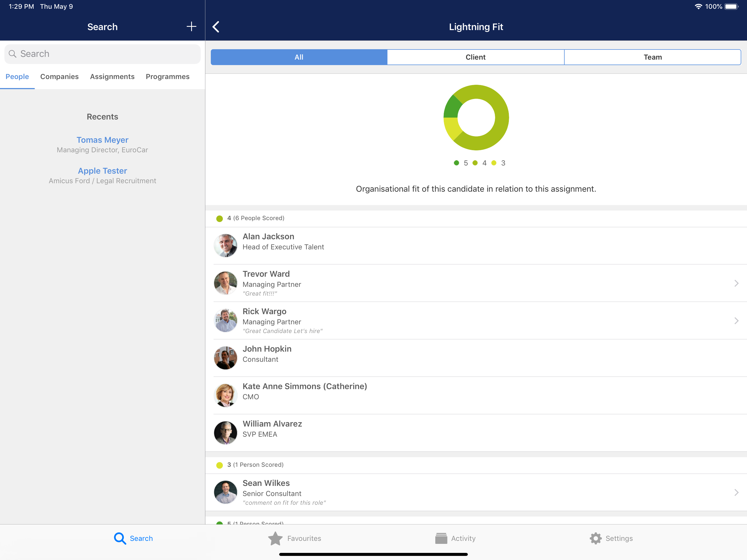
Task: Tap the 'Head of Executive Talent' title
Action: pos(283,247)
